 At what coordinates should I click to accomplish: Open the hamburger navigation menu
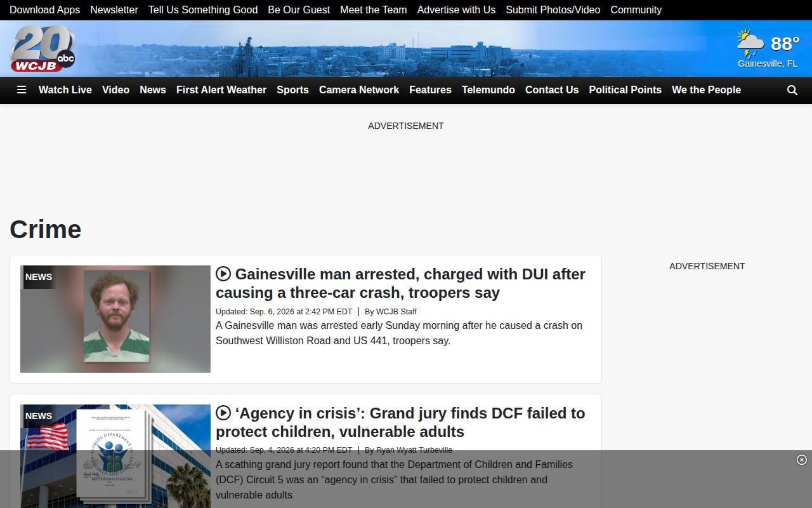[22, 90]
